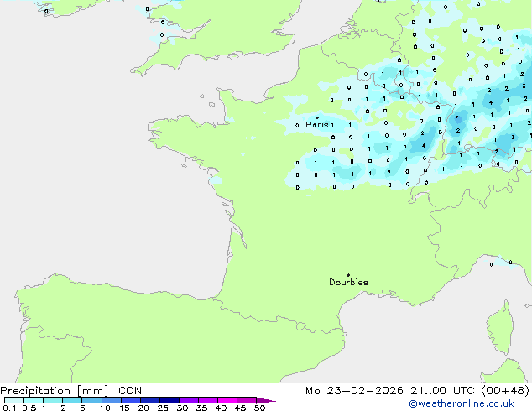Click the '21:00 UTC' time text
Image resolution: width=532 pixels, height=411 pixels.
442,391
